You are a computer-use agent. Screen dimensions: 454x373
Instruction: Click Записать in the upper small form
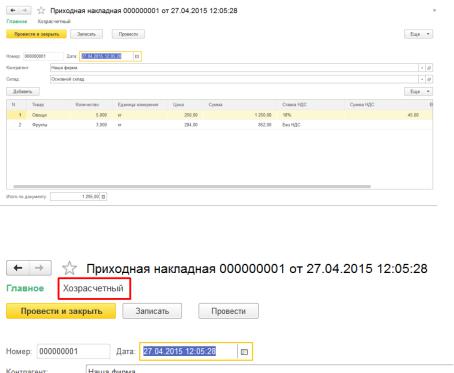click(x=86, y=34)
